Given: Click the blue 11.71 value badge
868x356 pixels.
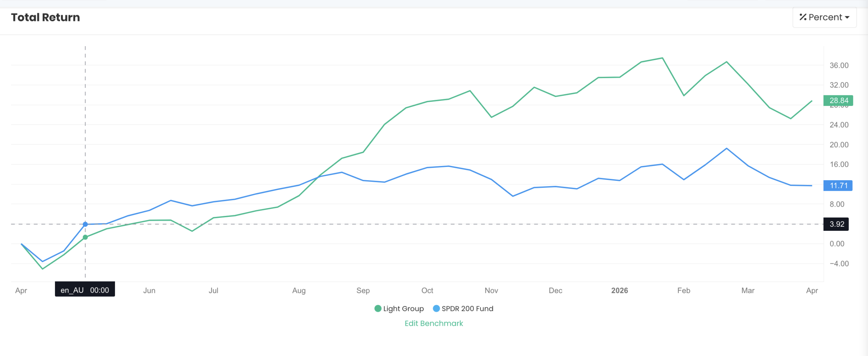Looking at the screenshot, I should [838, 186].
